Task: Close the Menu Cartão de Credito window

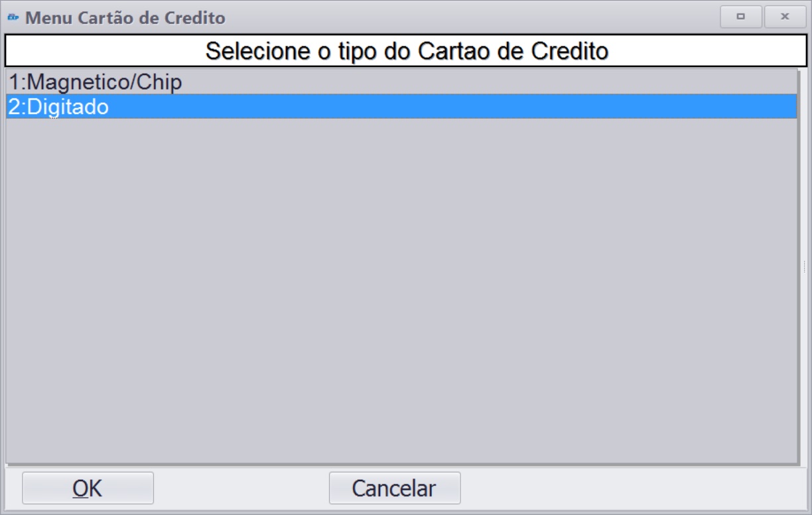Action: pos(785,17)
